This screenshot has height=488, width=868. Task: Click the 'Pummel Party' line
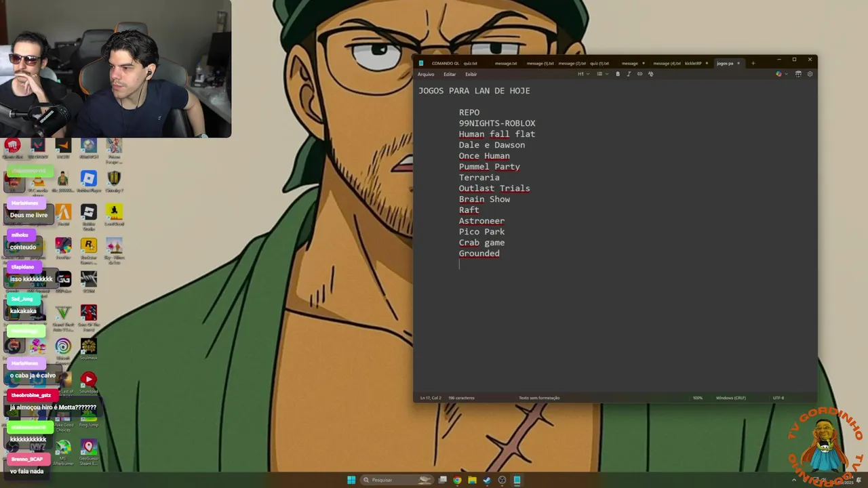point(490,167)
